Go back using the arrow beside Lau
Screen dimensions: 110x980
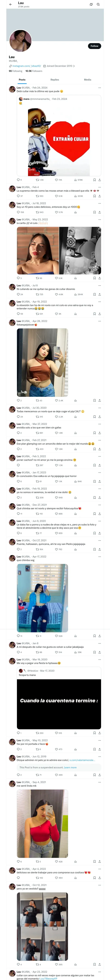click(x=11, y=5)
